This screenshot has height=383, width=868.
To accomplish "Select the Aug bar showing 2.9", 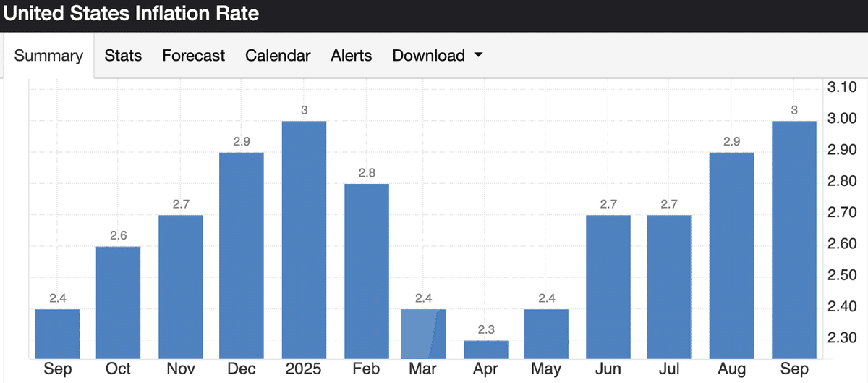I will click(x=733, y=255).
